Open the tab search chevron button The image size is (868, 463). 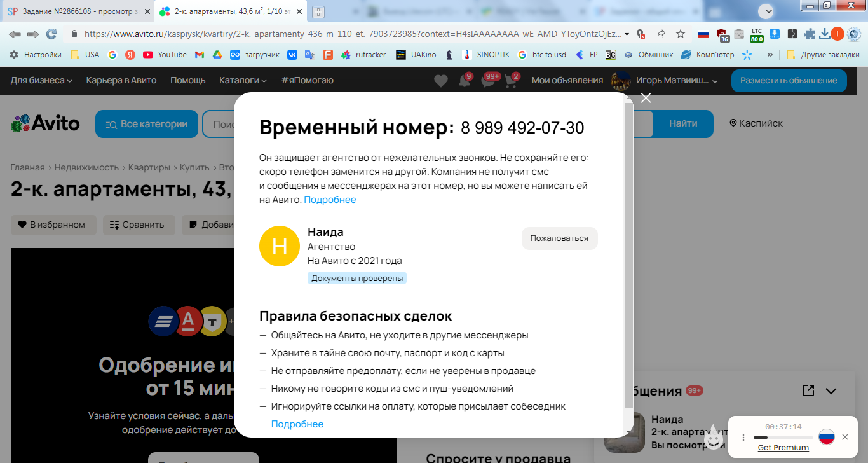[768, 11]
